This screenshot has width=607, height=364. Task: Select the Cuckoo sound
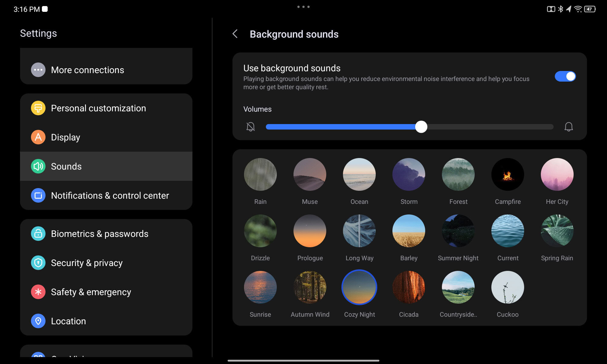507,287
